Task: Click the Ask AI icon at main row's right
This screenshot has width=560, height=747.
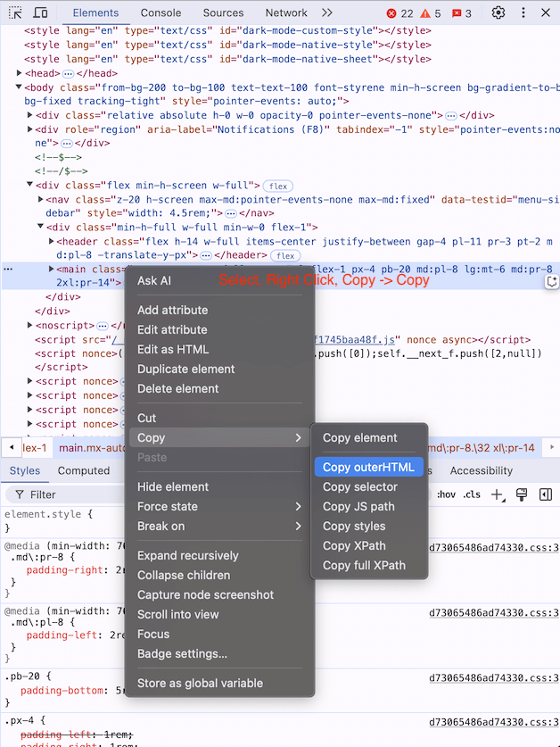Action: point(551,281)
